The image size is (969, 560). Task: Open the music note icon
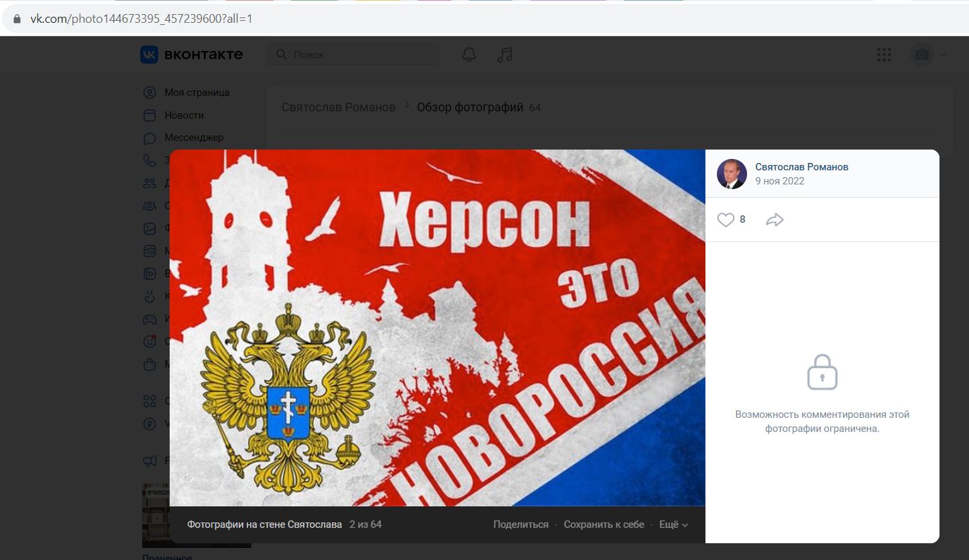[x=505, y=54]
